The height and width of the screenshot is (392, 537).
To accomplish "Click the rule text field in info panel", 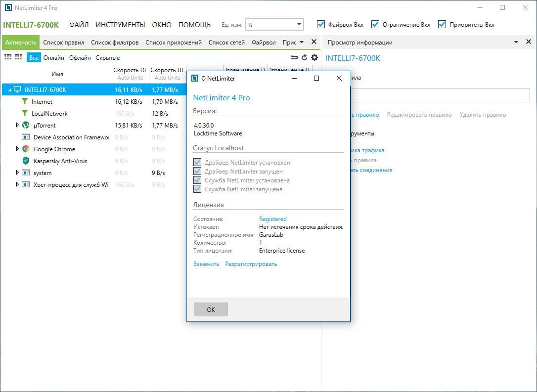I will pyautogui.click(x=441, y=95).
